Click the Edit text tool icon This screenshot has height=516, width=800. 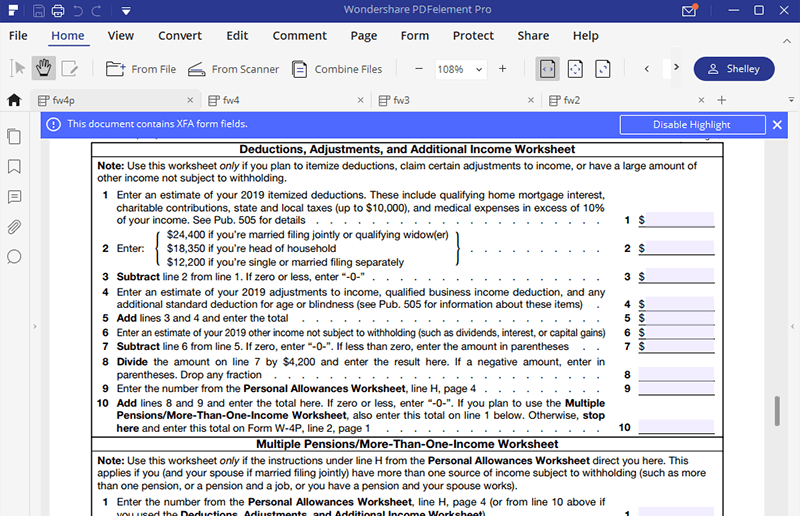pyautogui.click(x=70, y=69)
